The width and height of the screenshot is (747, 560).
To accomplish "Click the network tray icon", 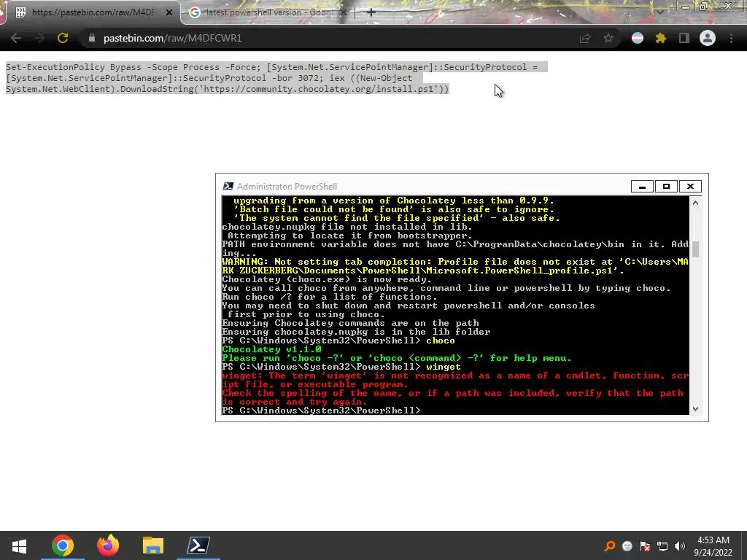I will click(x=662, y=546).
